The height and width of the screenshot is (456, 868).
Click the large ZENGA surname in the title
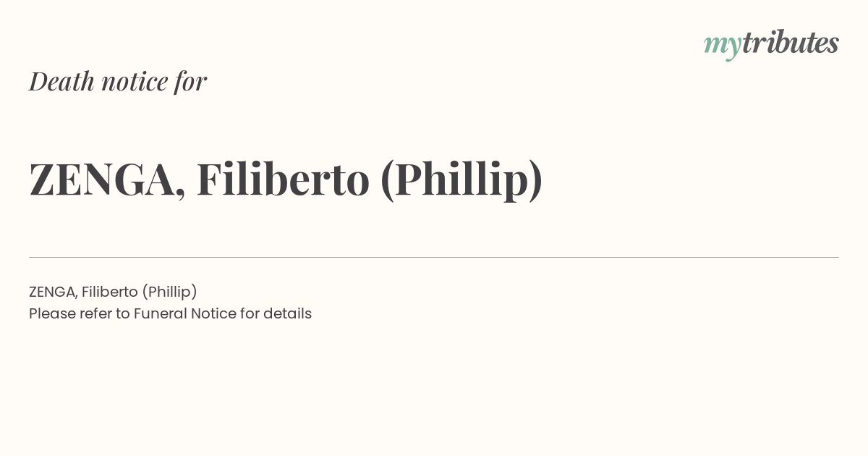point(102,180)
